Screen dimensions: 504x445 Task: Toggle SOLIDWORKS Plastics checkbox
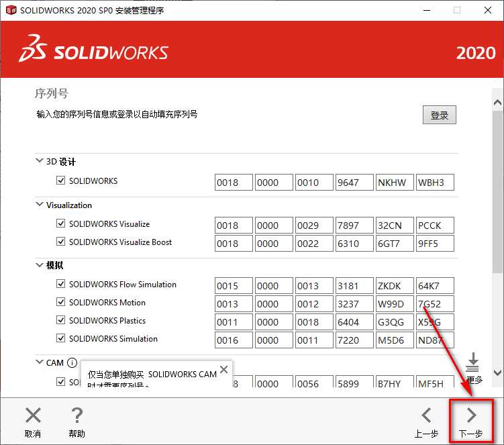coord(61,320)
